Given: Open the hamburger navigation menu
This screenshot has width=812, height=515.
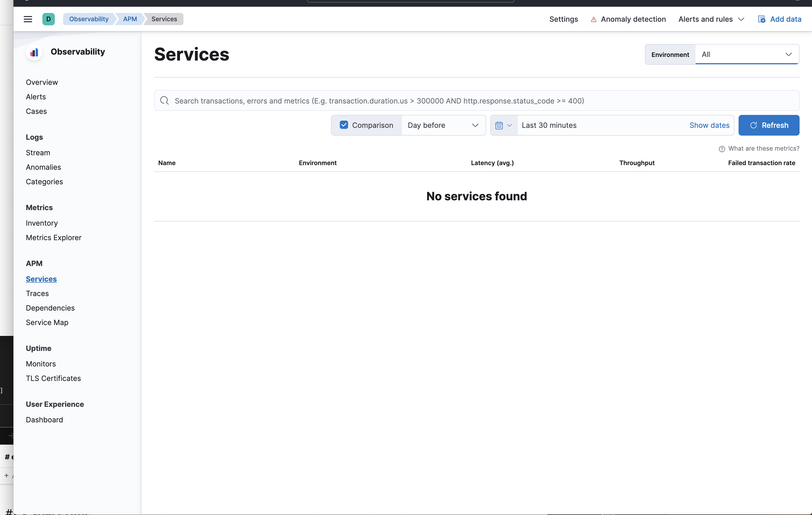Looking at the screenshot, I should coord(28,19).
